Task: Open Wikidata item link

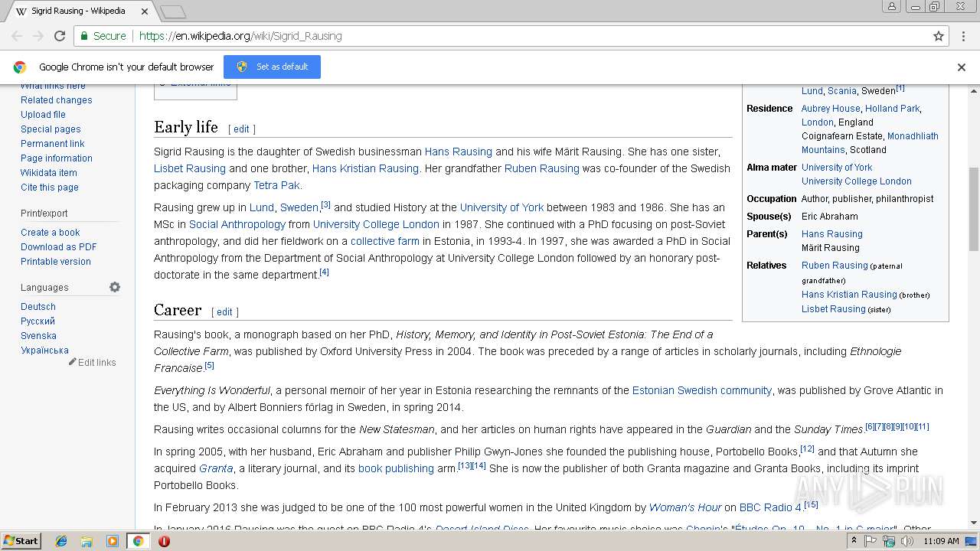Action: (x=49, y=173)
